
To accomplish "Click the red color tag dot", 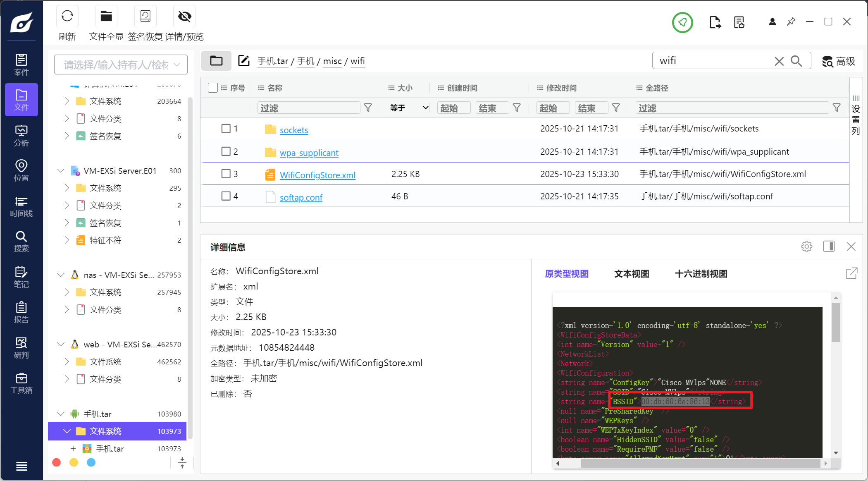I will 57,462.
